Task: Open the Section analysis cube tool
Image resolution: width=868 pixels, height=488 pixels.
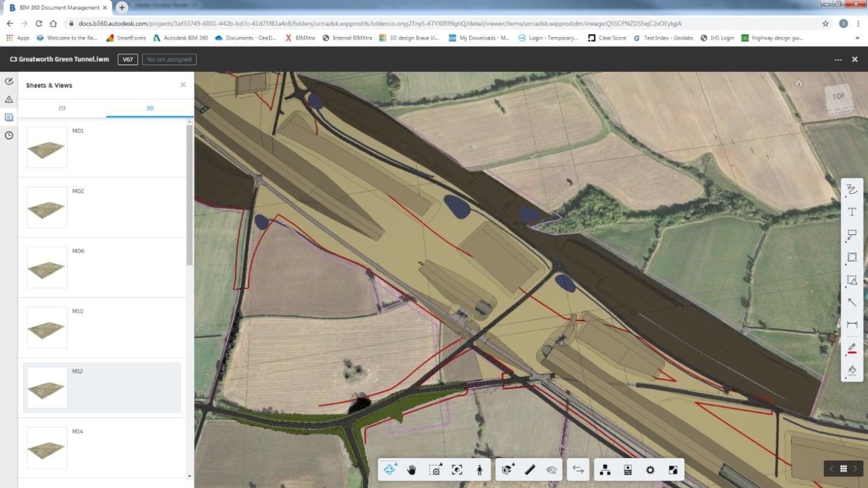Action: tap(507, 470)
